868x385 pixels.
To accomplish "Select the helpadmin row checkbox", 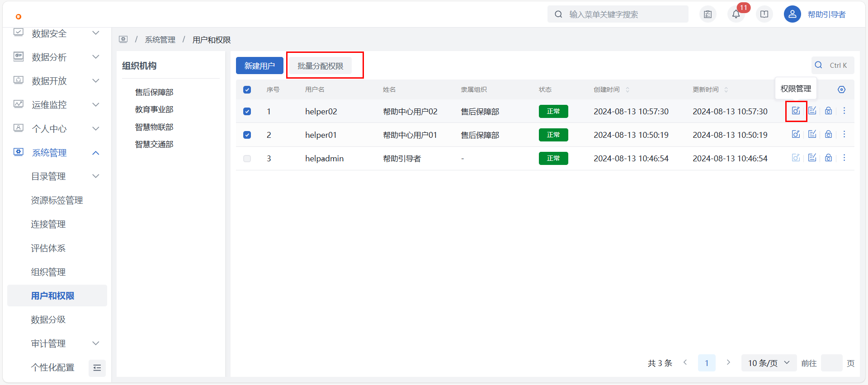I will [247, 159].
